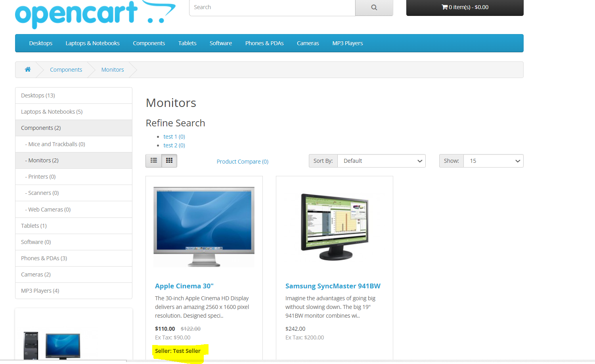This screenshot has height=364, width=595.
Task: Click the $110.00 special price
Action: pyautogui.click(x=165, y=329)
